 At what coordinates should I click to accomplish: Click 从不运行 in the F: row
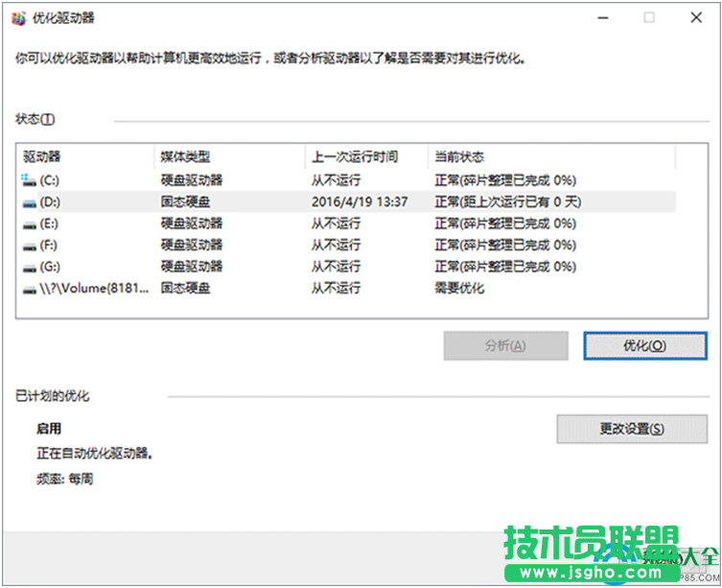click(336, 245)
